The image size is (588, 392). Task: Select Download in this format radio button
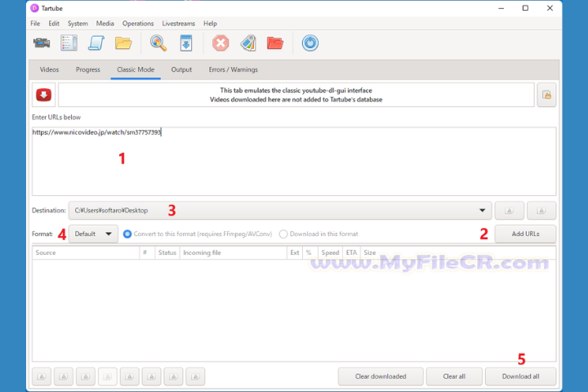point(283,234)
